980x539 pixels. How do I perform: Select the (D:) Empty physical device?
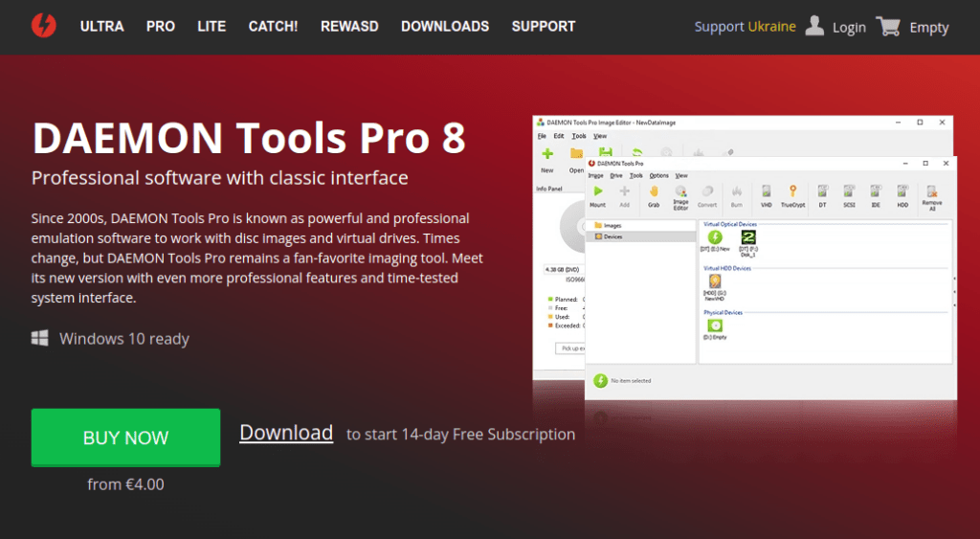[x=715, y=329]
